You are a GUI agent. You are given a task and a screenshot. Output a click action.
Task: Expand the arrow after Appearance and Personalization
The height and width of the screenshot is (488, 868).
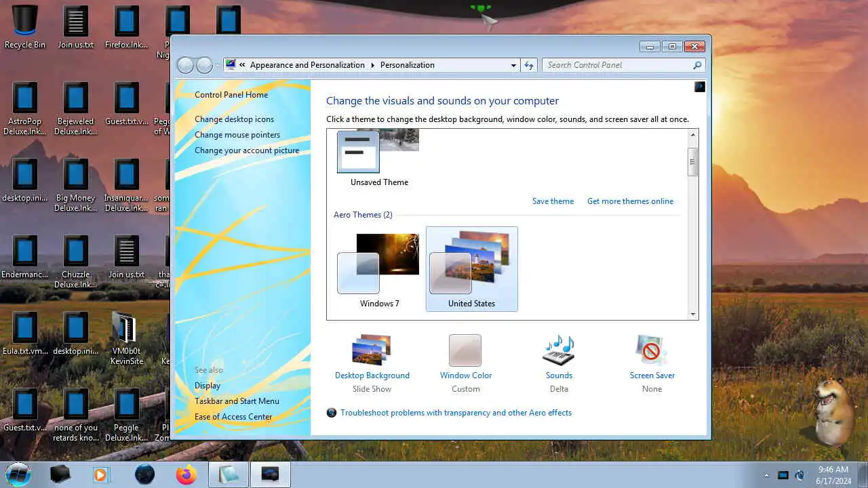click(x=372, y=65)
